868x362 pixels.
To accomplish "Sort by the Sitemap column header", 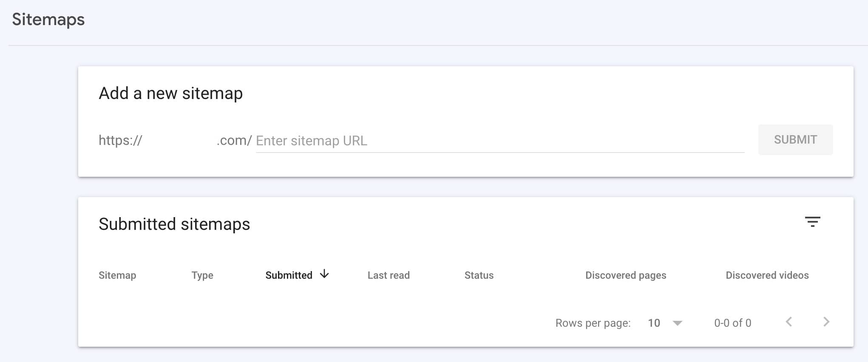I will (117, 275).
